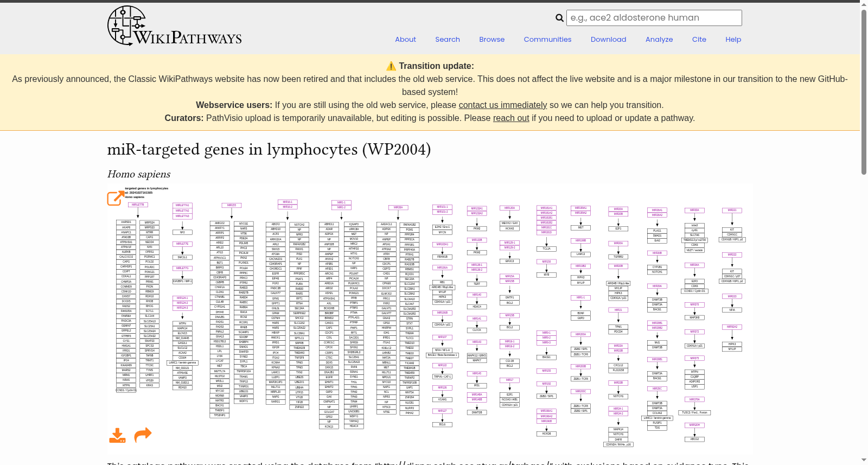Screen dimensions: 868x465
Task: Select the MIR122 node
Action: [442, 366]
